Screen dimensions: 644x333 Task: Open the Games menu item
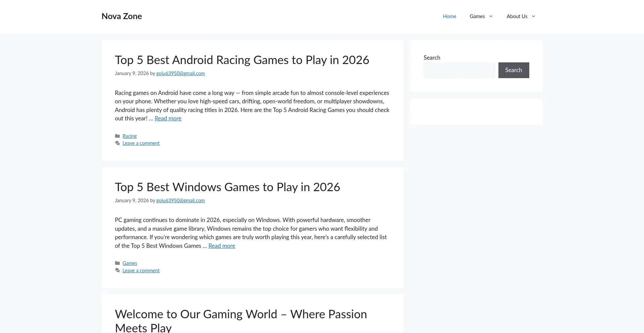click(x=477, y=16)
